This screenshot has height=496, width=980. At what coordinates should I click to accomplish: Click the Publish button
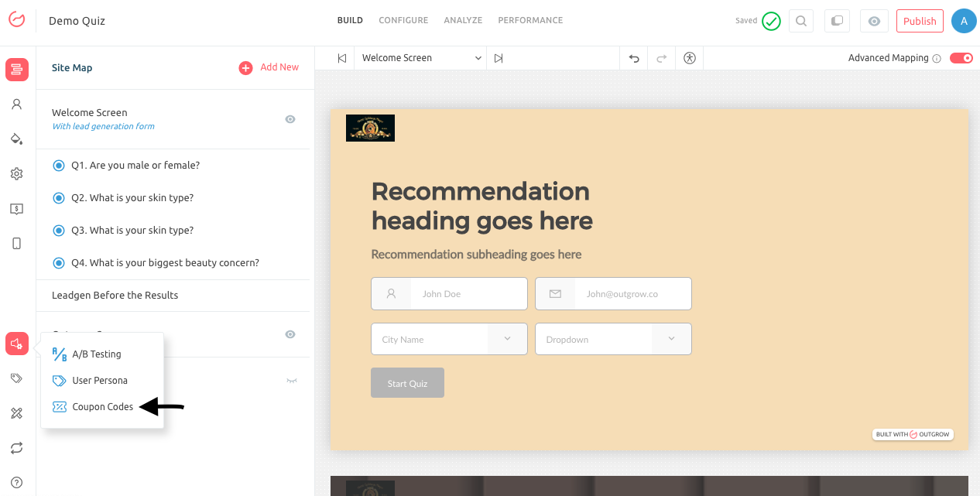point(920,21)
